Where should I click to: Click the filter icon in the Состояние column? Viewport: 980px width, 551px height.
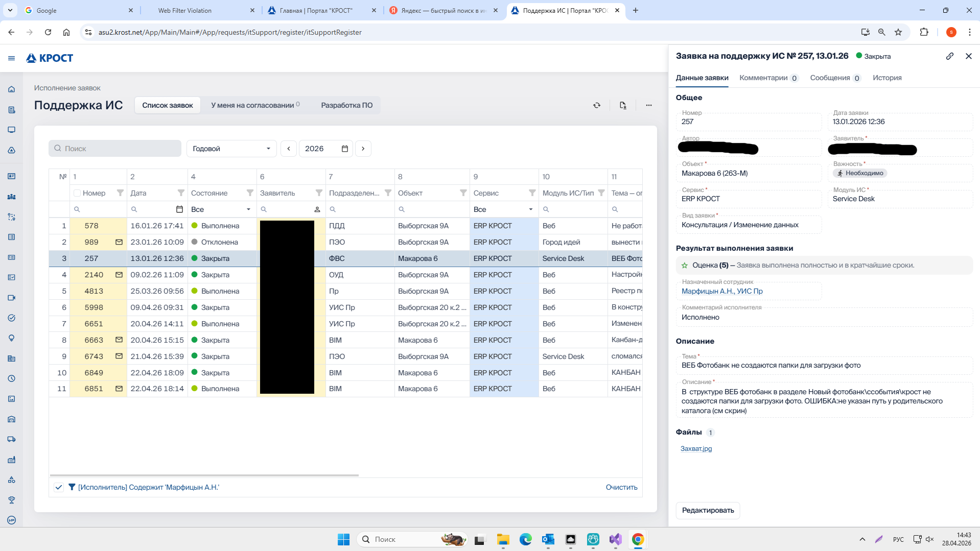[250, 193]
